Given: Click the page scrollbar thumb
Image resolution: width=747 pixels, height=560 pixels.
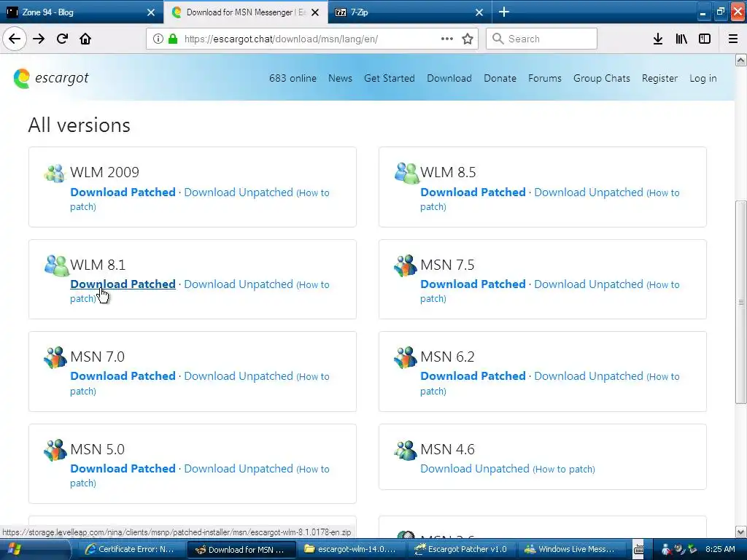Looking at the screenshot, I should click(x=740, y=303).
